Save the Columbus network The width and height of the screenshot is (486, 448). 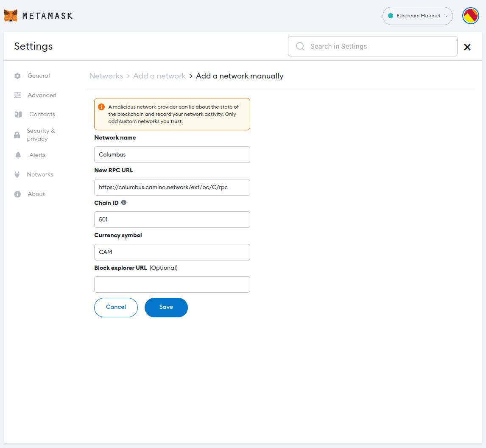(x=166, y=307)
